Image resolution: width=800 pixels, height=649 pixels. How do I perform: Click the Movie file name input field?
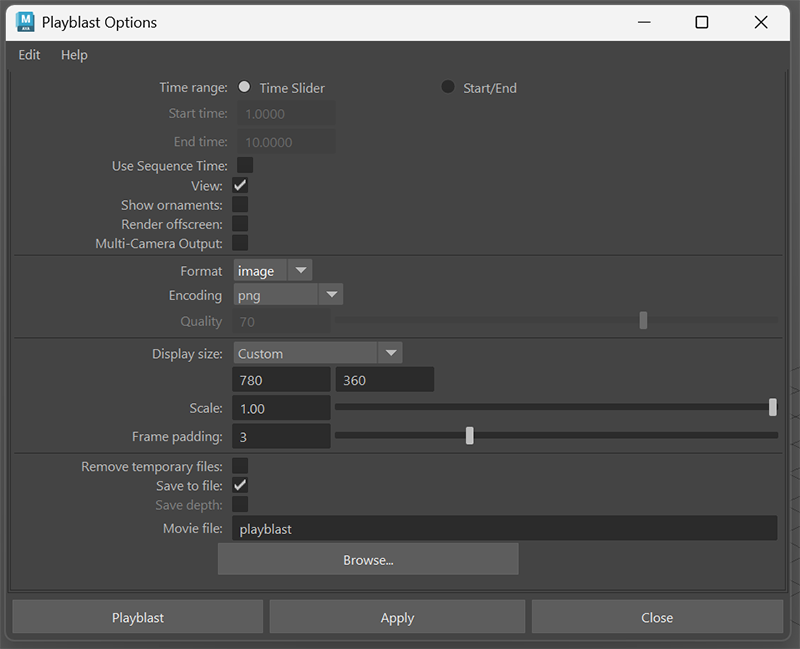click(500, 528)
